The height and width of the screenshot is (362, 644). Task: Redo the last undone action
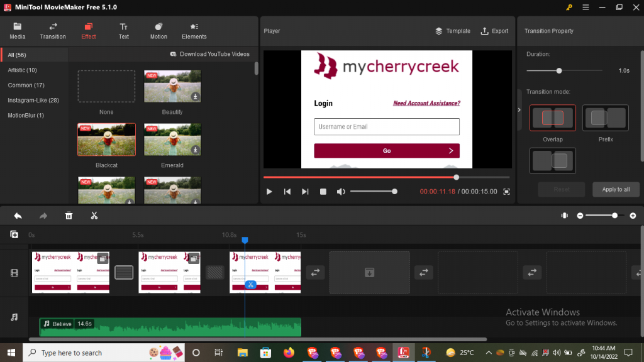(x=43, y=216)
